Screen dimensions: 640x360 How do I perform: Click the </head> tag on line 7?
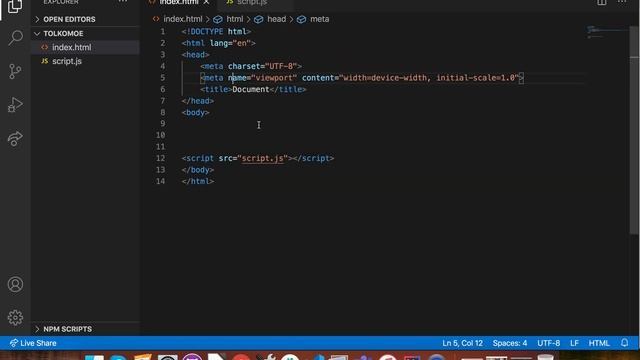point(198,101)
